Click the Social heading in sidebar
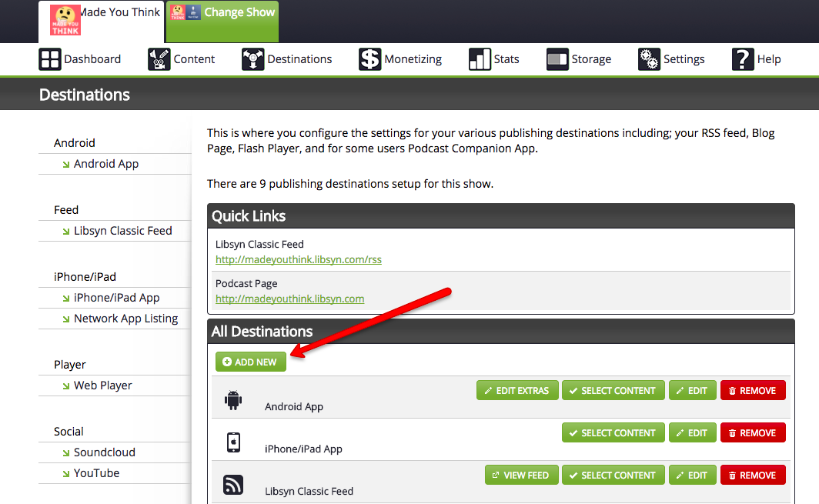Screen dimensions: 819x504 coord(69,432)
